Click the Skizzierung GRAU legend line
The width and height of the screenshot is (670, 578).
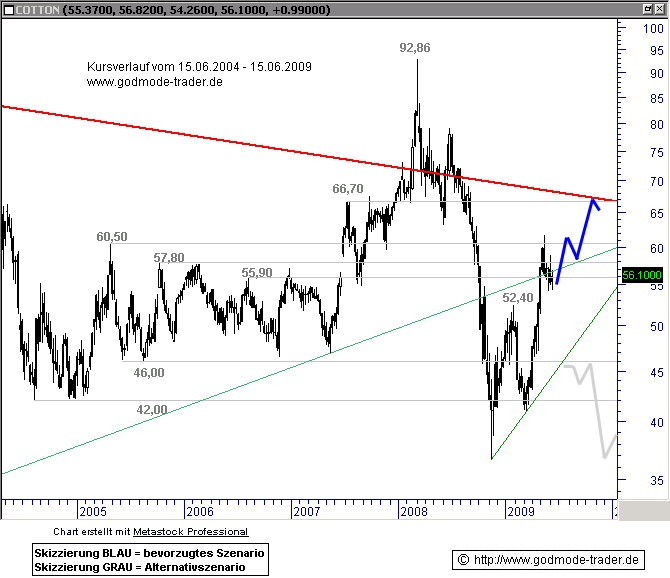coord(140,567)
